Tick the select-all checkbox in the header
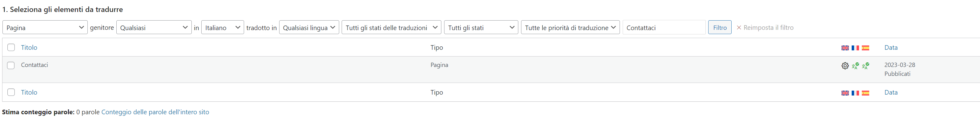The height and width of the screenshot is (129, 980). tap(11, 47)
